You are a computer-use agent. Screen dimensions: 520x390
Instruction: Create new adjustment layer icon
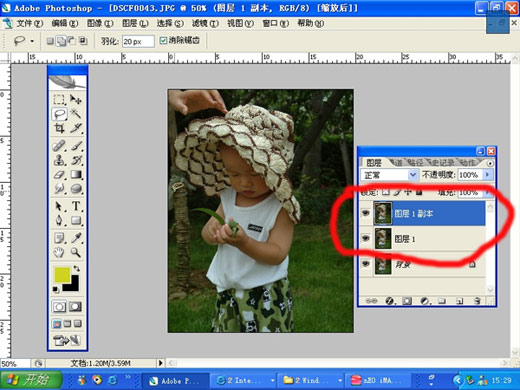point(425,301)
